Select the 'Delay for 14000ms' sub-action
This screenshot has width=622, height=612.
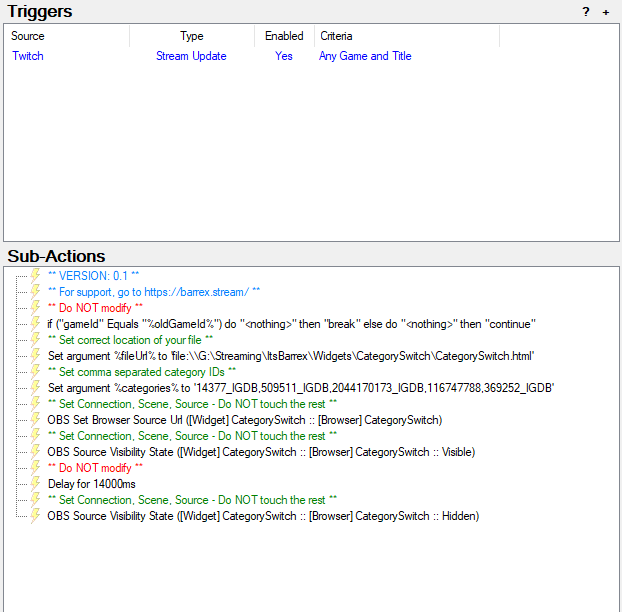coord(90,484)
